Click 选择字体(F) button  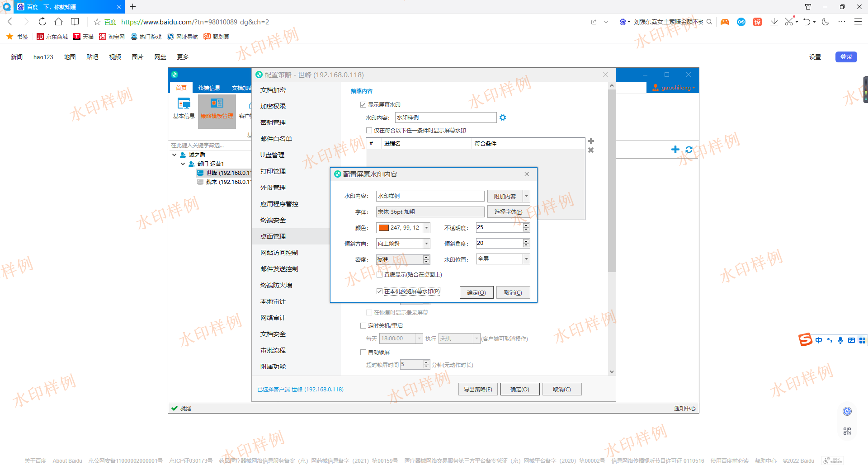point(508,212)
